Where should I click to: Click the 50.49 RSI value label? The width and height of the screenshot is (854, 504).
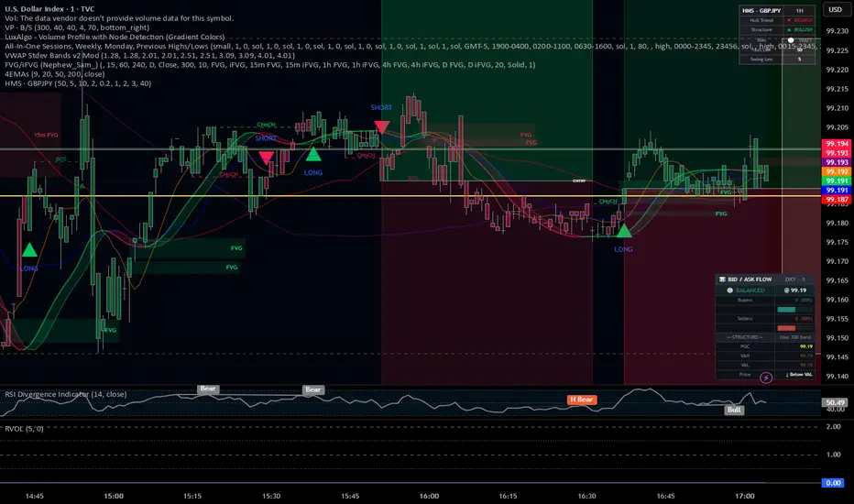pyautogui.click(x=835, y=402)
